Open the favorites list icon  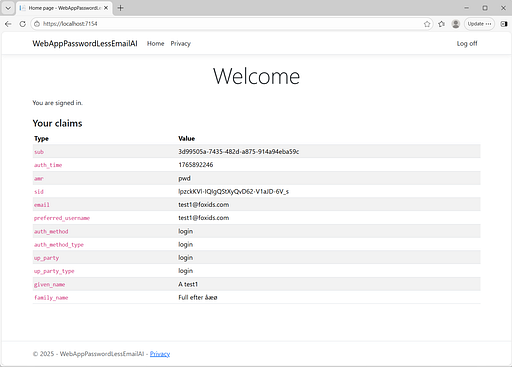pyautogui.click(x=442, y=24)
